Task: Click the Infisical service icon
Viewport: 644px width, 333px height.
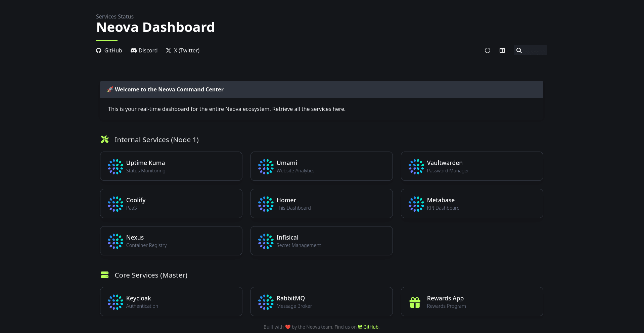Action: coord(266,241)
